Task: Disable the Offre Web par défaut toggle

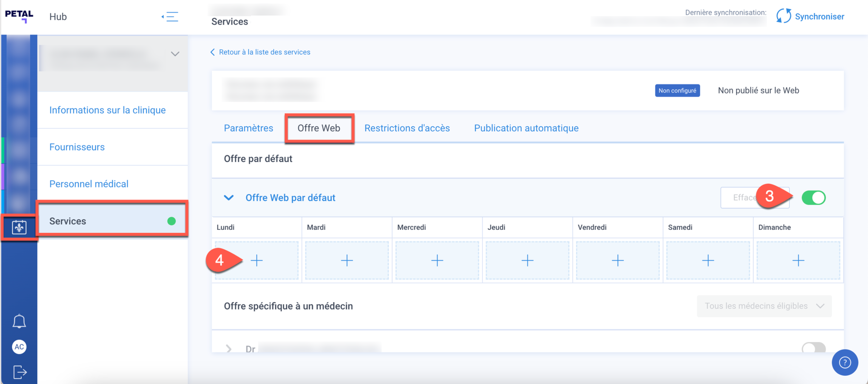Action: pyautogui.click(x=813, y=198)
